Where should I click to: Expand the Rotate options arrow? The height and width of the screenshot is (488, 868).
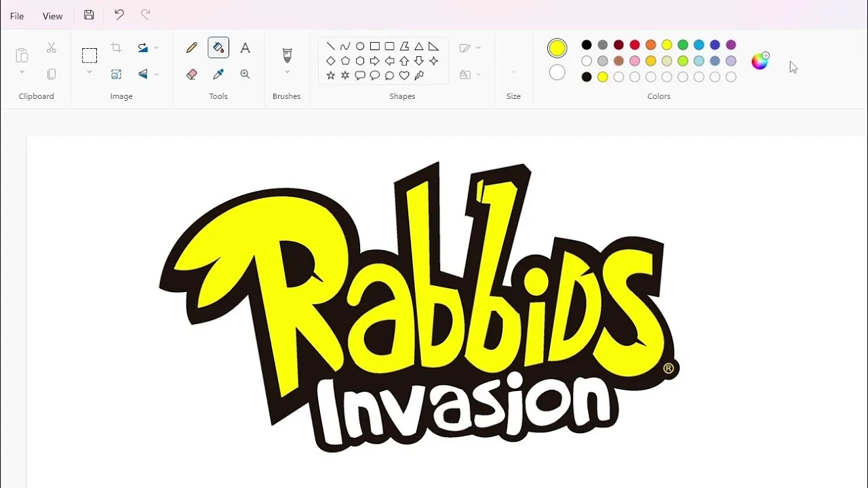coord(157,48)
